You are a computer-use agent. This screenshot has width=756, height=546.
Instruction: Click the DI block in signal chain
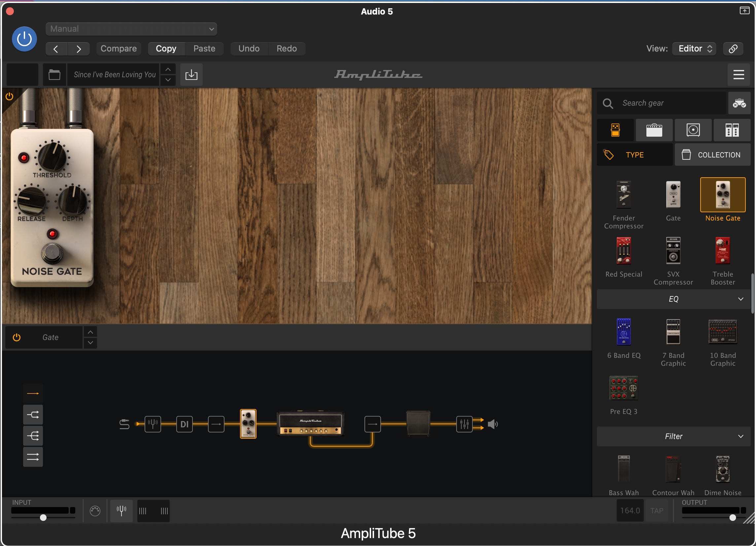coord(184,424)
